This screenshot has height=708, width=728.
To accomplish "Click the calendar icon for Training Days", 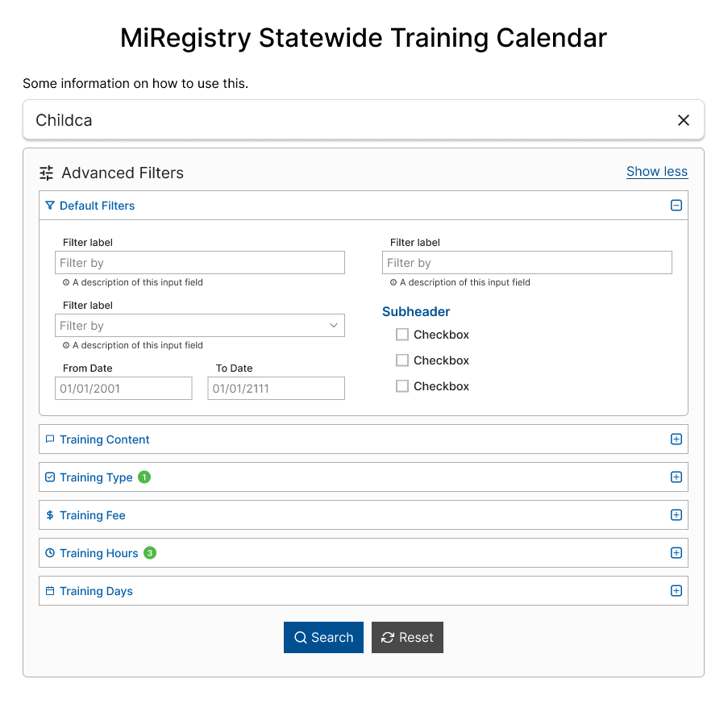I will click(50, 591).
